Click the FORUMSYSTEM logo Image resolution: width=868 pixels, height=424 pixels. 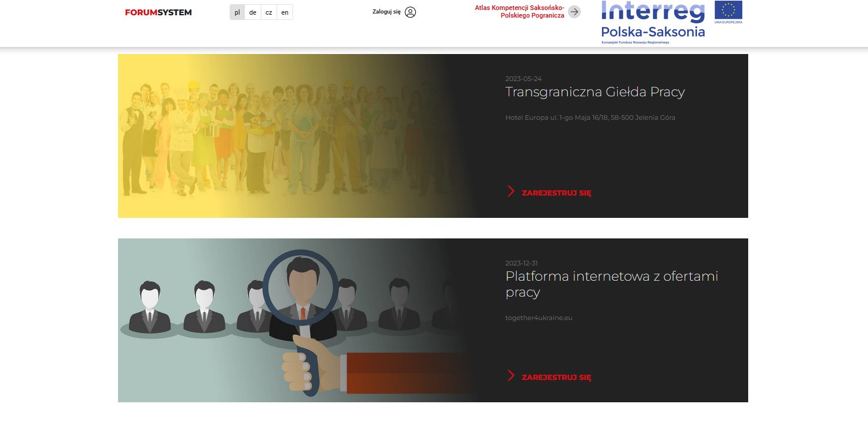(x=158, y=12)
